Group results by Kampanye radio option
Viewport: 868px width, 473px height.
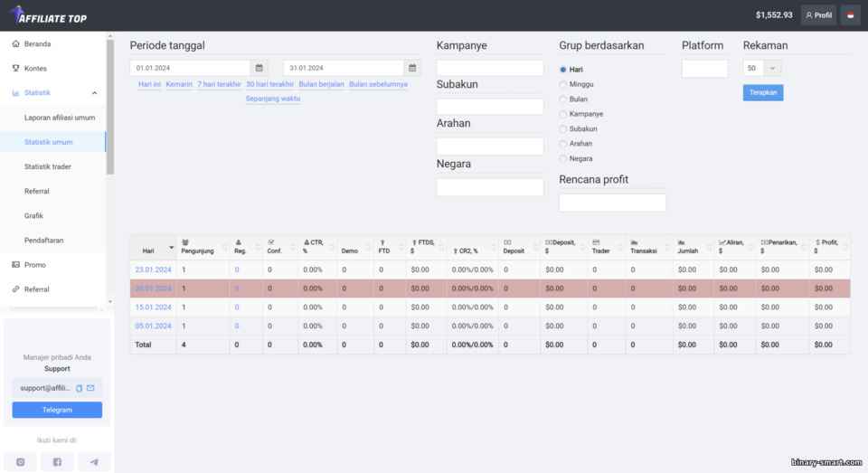click(563, 114)
